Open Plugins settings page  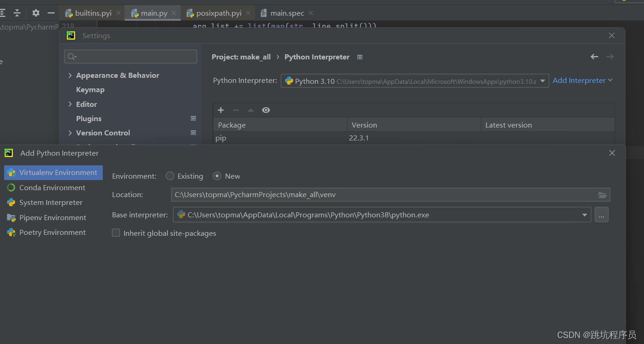pyautogui.click(x=89, y=119)
